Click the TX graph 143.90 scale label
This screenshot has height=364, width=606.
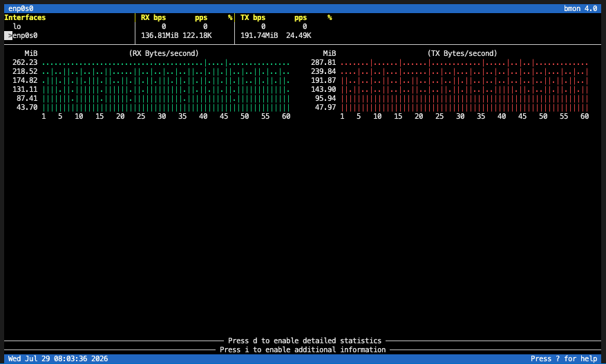323,89
